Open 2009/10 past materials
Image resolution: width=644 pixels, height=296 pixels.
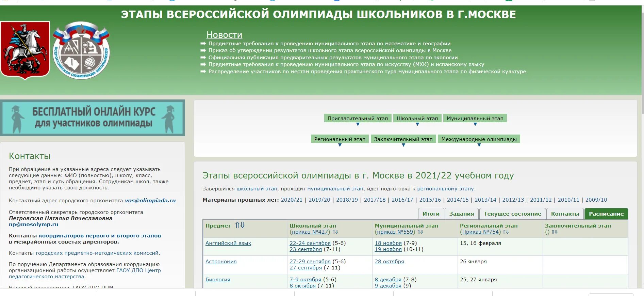596,200
